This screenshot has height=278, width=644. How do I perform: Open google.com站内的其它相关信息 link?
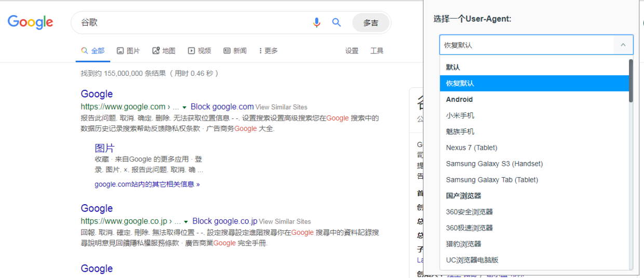(x=147, y=184)
